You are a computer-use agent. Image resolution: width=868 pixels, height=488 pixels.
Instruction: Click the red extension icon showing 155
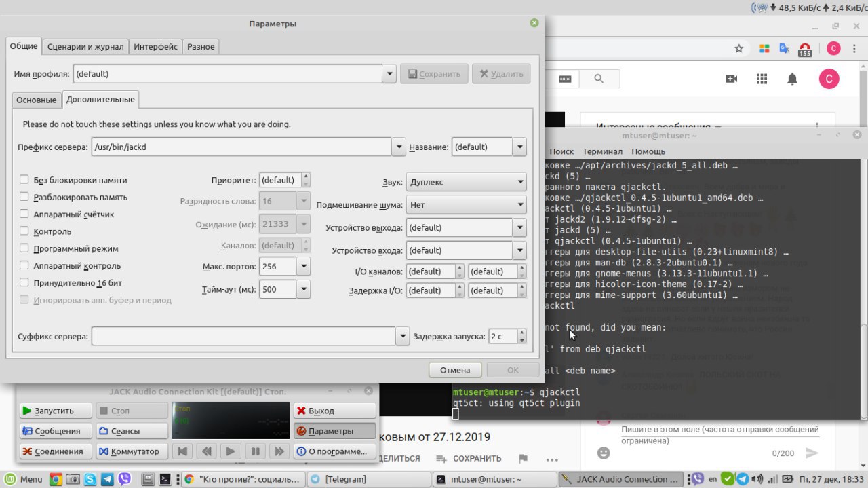click(805, 49)
